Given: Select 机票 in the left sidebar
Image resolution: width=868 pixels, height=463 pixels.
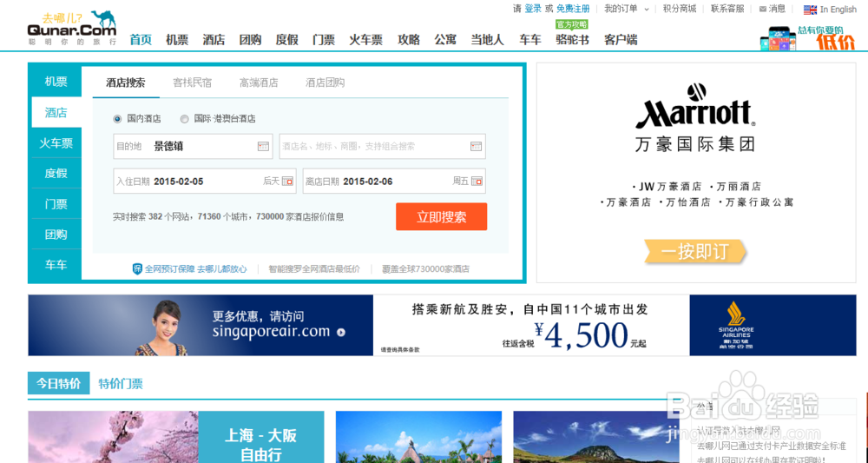Looking at the screenshot, I should (56, 82).
